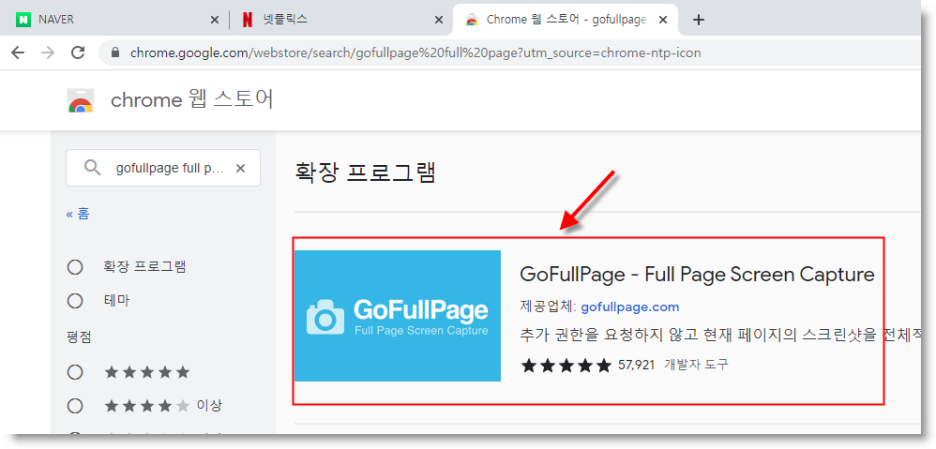Click the 평점 filter label
Screen dimensions: 936x449
point(79,337)
